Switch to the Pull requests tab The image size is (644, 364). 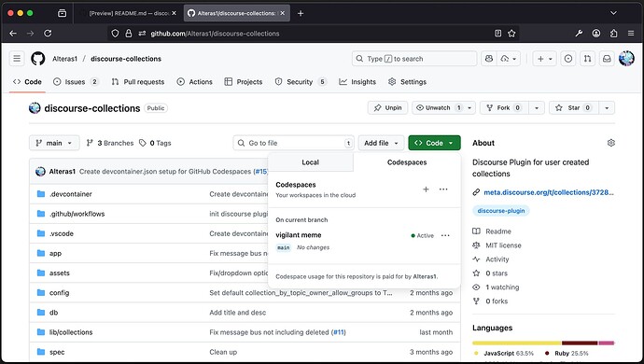pos(138,82)
